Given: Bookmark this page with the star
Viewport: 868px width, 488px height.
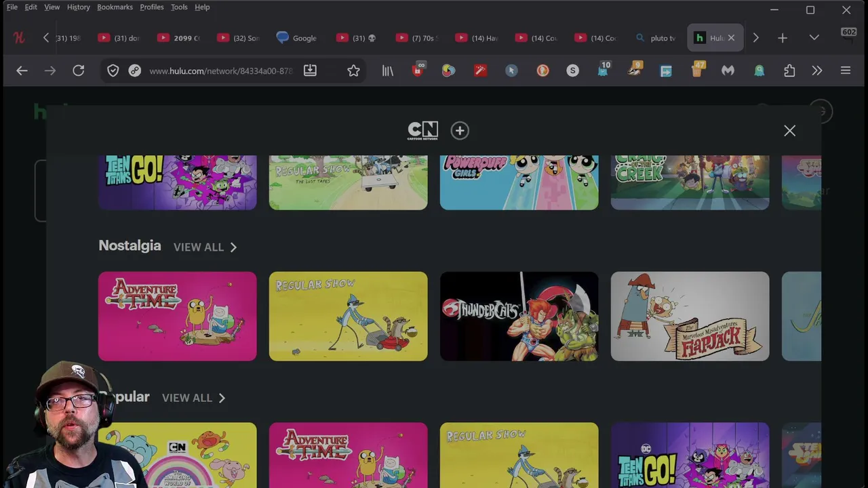Looking at the screenshot, I should pyautogui.click(x=353, y=70).
